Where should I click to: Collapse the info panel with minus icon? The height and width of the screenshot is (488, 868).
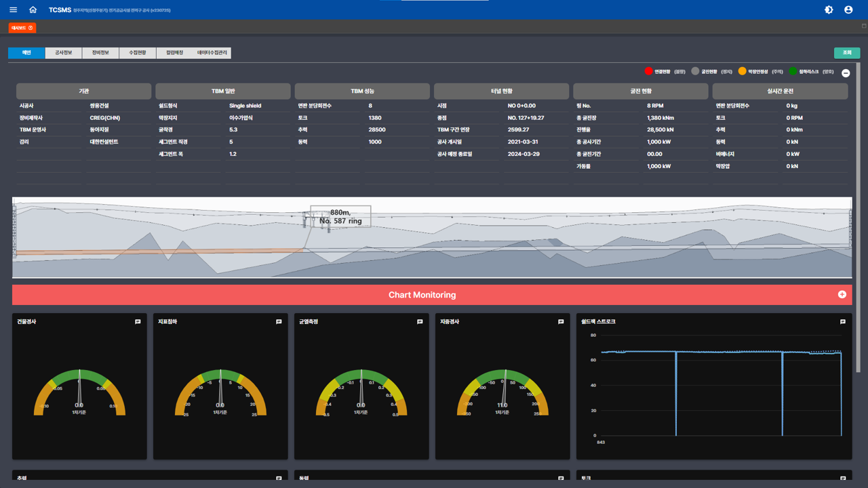(846, 73)
